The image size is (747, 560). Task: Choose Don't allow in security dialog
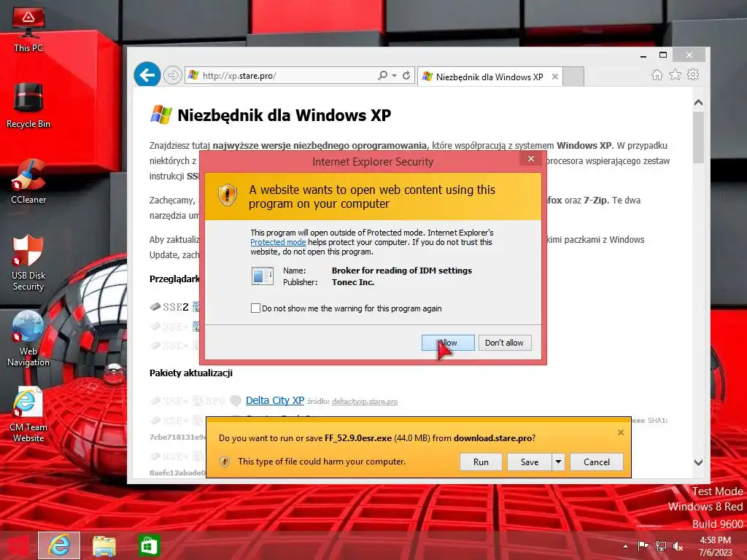pos(505,343)
